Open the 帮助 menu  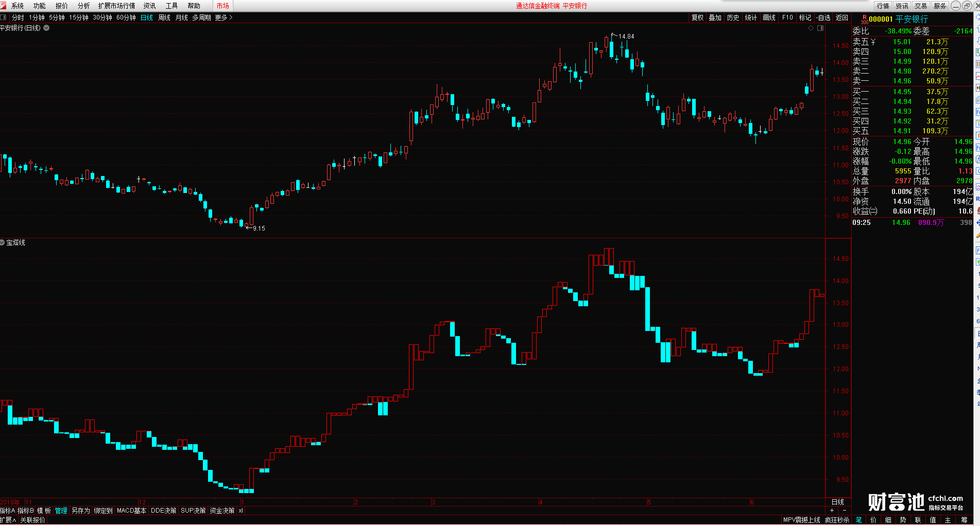coord(194,6)
